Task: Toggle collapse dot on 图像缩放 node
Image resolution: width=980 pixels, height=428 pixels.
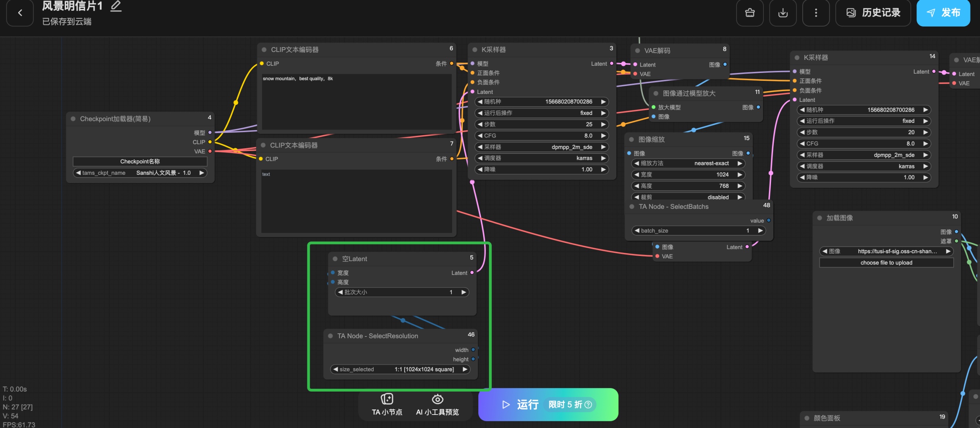Action: 631,139
